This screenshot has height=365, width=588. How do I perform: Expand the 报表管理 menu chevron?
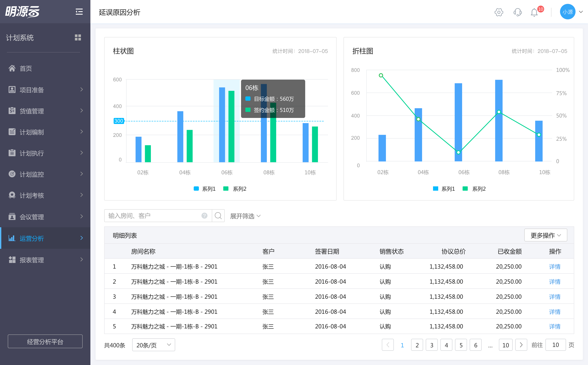click(82, 260)
